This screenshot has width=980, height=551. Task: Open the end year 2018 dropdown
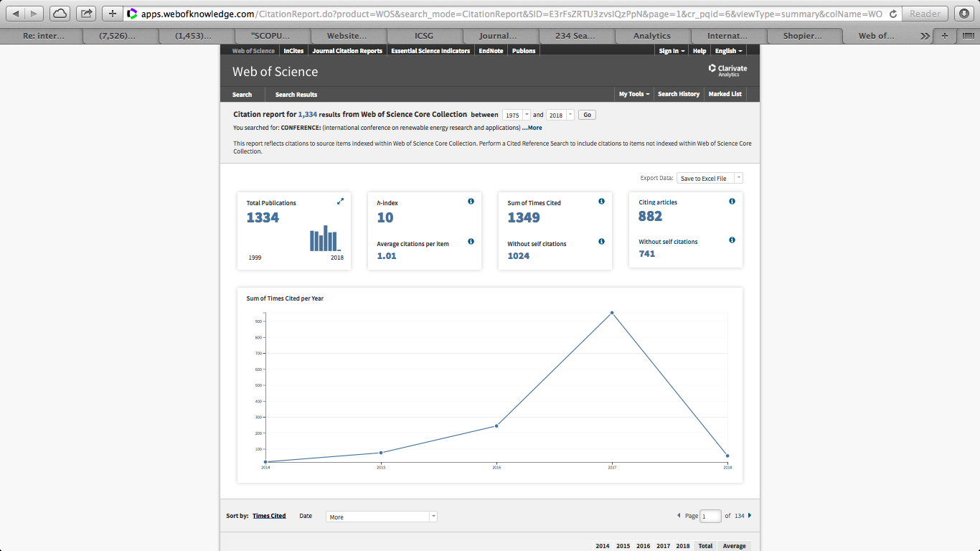tap(560, 115)
